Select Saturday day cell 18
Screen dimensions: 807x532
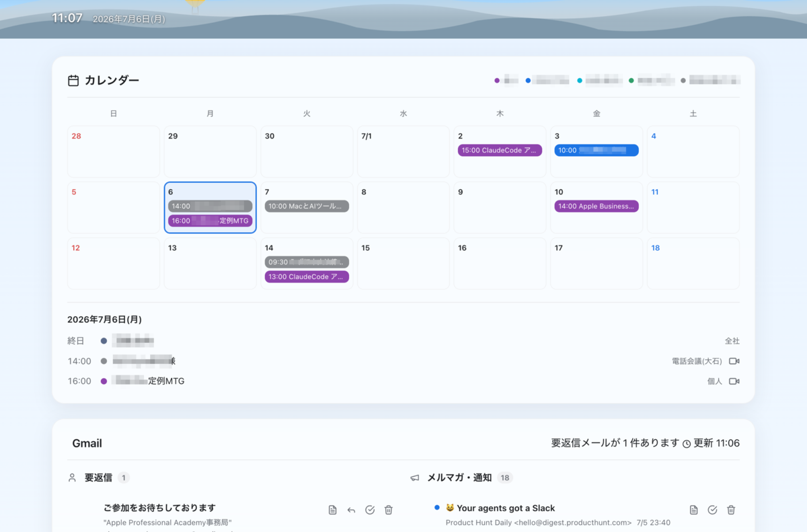[x=693, y=263]
